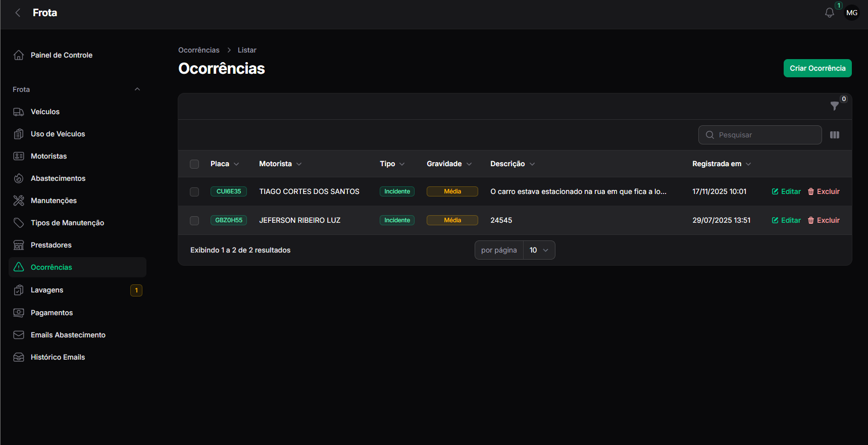Click the Incidente badge in CUI6E35 row
The image size is (868, 445).
click(397, 191)
